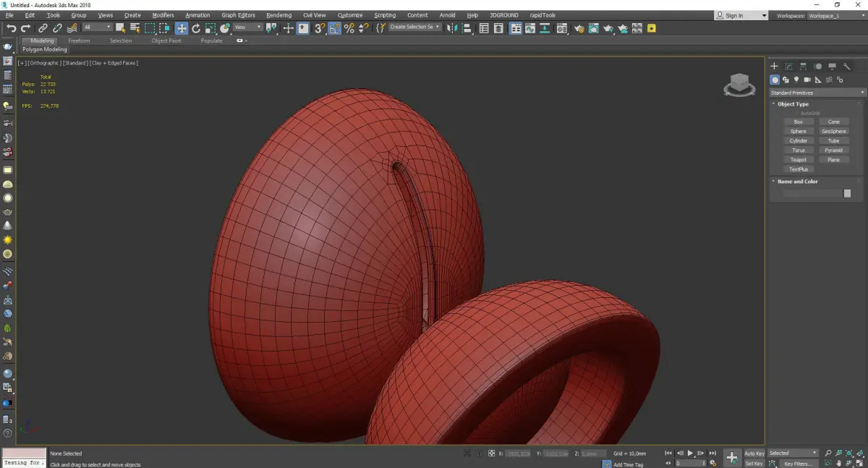Click the Mirror tool icon
Viewport: 868px width, 468px height.
(451, 28)
